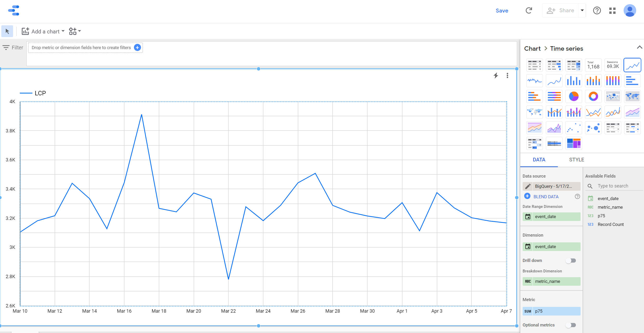
Task: Toggle the Drill down switch
Action: tap(571, 260)
